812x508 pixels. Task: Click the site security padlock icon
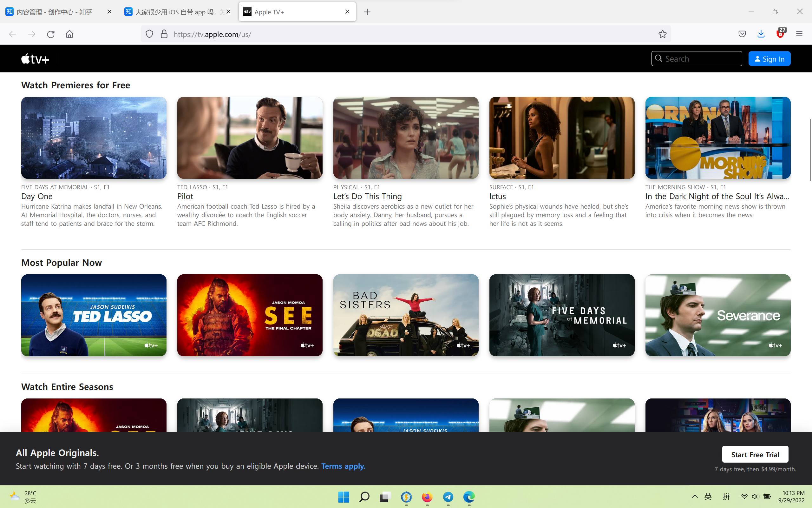pos(164,34)
